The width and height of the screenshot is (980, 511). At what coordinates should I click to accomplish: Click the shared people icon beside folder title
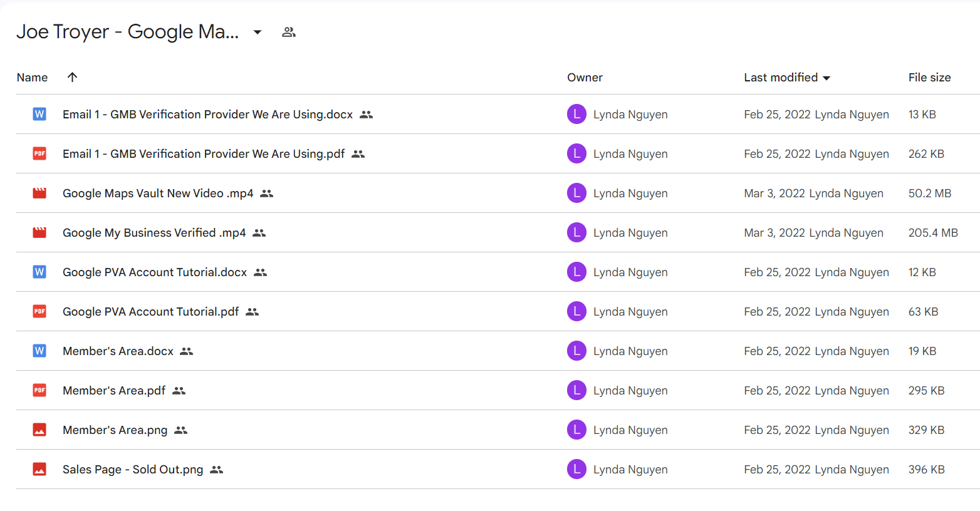tap(288, 32)
